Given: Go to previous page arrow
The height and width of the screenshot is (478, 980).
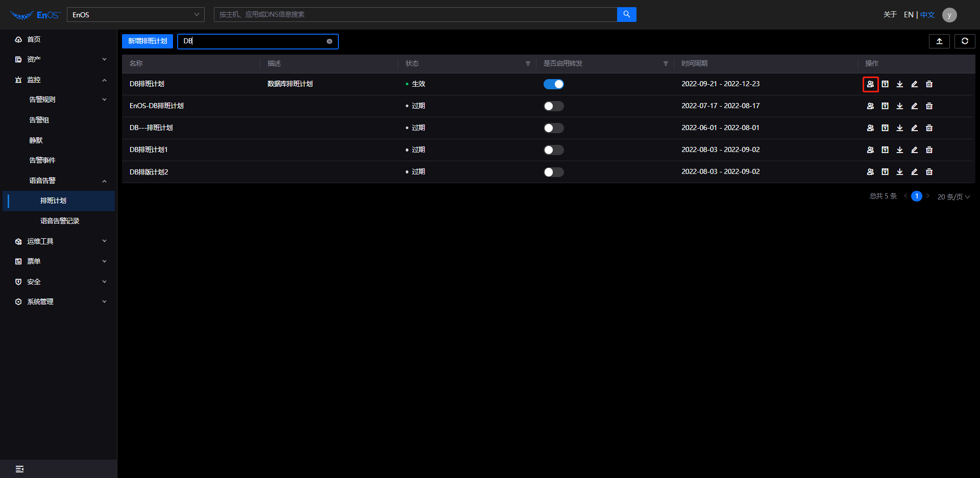Looking at the screenshot, I should (x=906, y=196).
